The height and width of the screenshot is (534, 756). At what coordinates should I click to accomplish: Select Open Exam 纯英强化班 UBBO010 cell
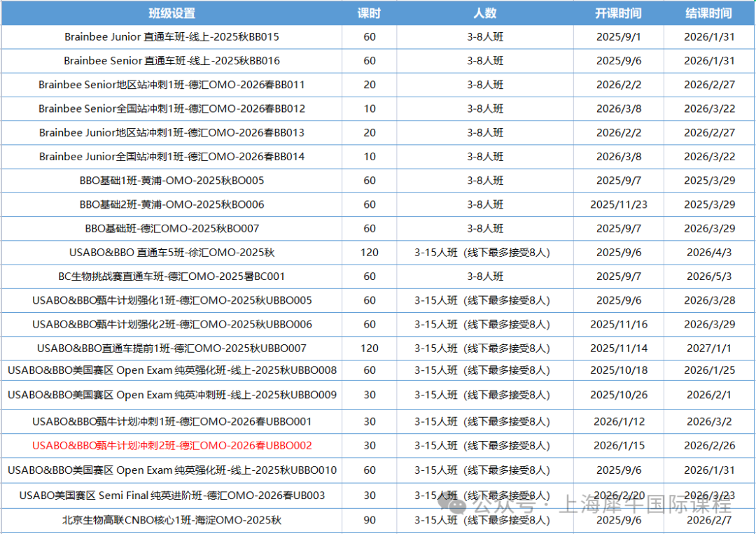coord(171,470)
